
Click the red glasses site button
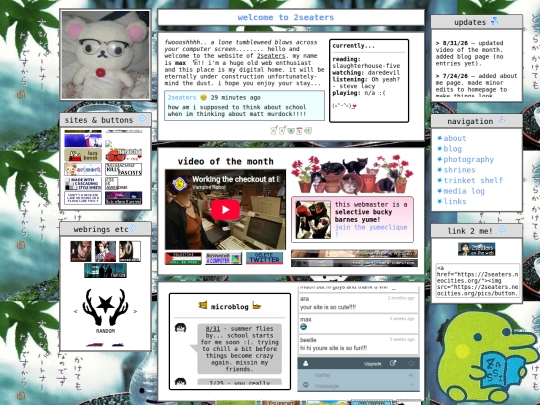(124, 155)
